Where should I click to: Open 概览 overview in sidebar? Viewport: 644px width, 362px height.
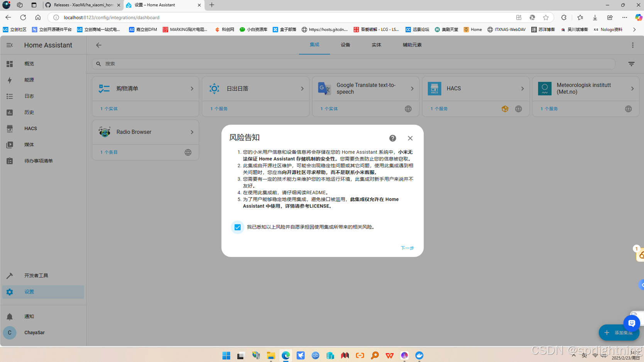point(43,64)
